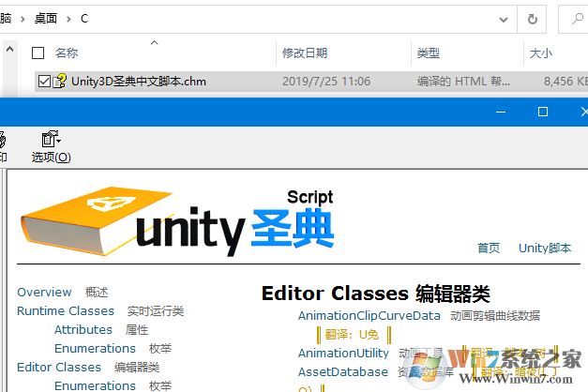Expand the chevron after 桌面 breadcrumb
The height and width of the screenshot is (392, 588).
point(68,19)
